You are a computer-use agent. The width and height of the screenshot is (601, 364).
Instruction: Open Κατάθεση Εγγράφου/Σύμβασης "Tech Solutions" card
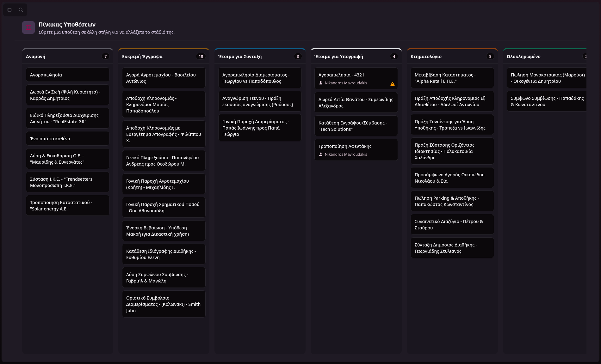(x=356, y=126)
